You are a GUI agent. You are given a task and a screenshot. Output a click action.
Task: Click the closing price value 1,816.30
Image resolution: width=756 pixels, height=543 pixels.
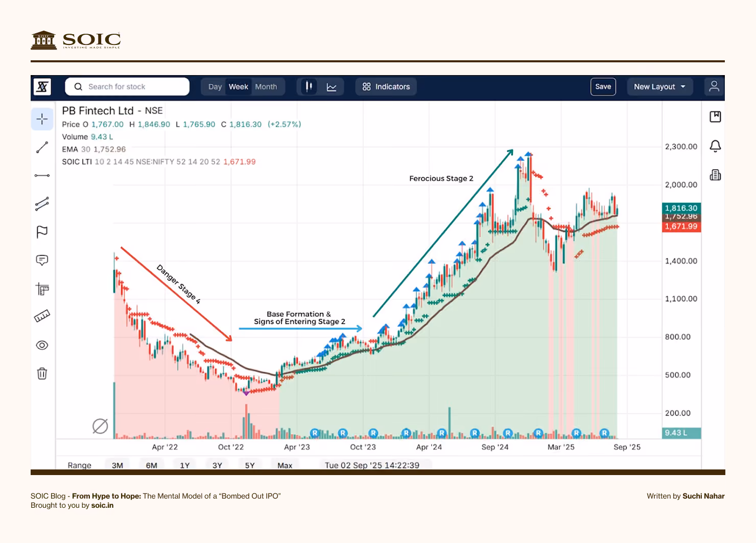245,124
